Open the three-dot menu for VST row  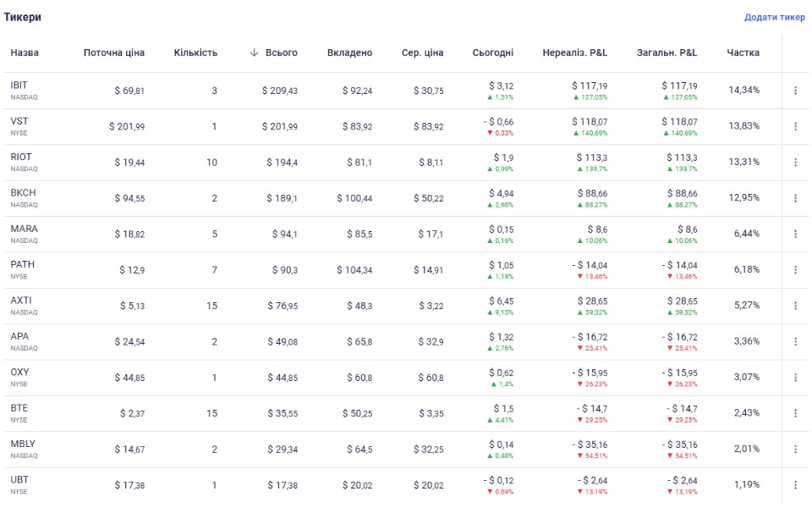pyautogui.click(x=795, y=126)
